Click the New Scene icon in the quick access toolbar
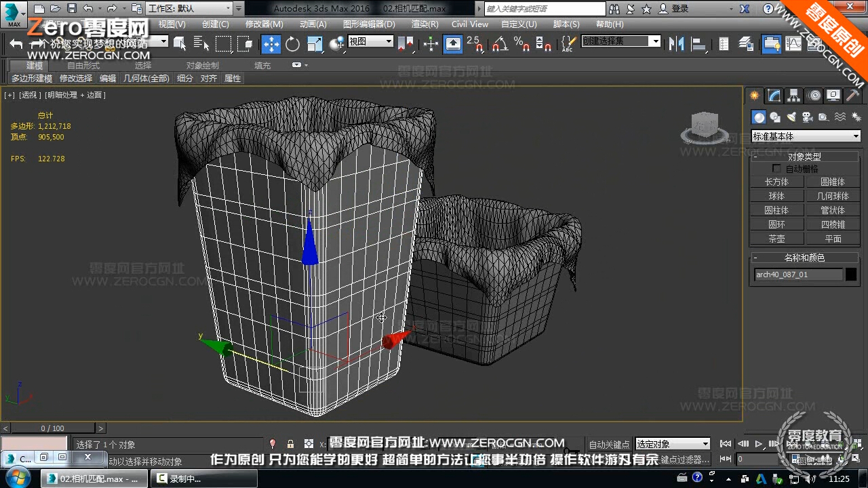The image size is (868, 488). point(39,9)
